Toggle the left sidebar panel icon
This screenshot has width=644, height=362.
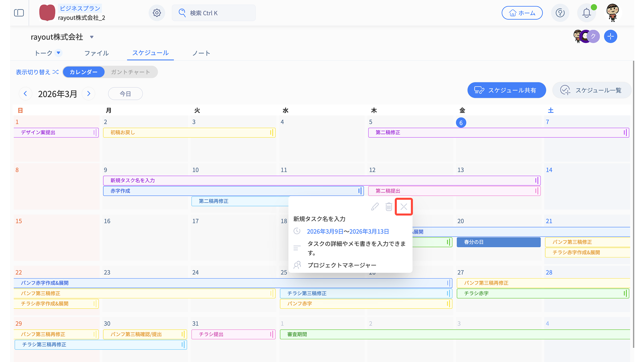[x=19, y=13]
